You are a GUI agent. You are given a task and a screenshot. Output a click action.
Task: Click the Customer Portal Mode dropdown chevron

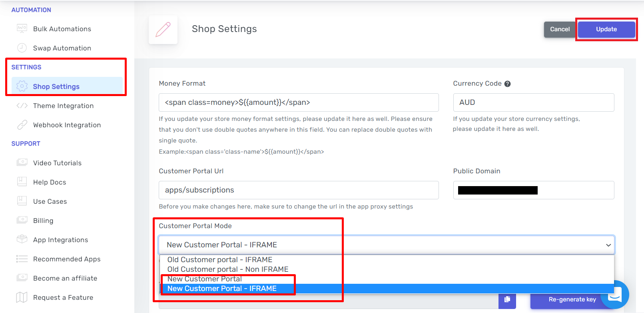coord(608,245)
